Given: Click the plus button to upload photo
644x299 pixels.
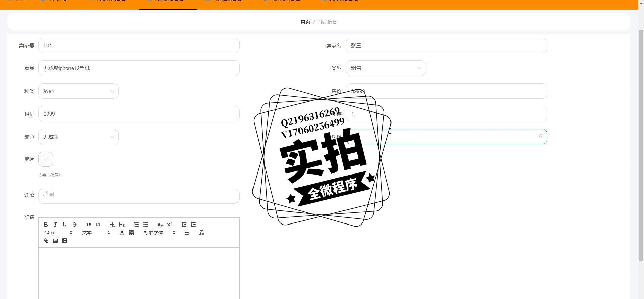Looking at the screenshot, I should [46, 159].
